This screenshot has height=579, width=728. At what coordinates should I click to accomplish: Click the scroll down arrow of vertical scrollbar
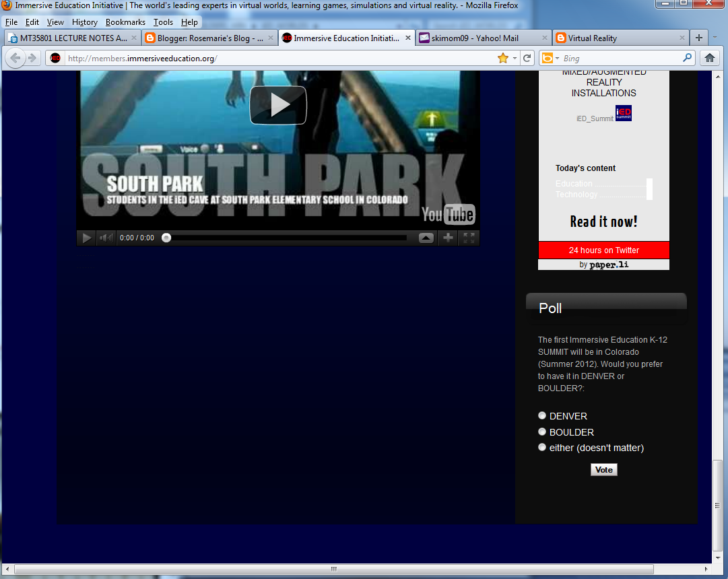pos(718,557)
